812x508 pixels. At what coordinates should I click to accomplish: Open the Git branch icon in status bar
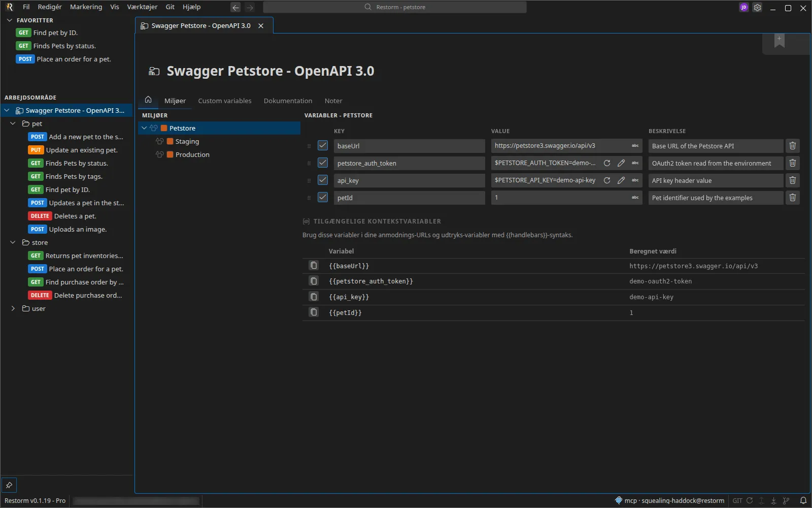(786, 501)
